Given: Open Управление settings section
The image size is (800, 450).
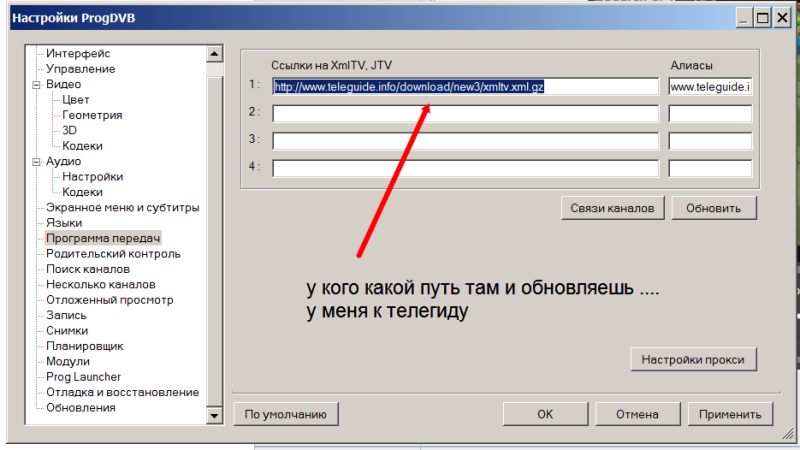Looking at the screenshot, I should (80, 69).
